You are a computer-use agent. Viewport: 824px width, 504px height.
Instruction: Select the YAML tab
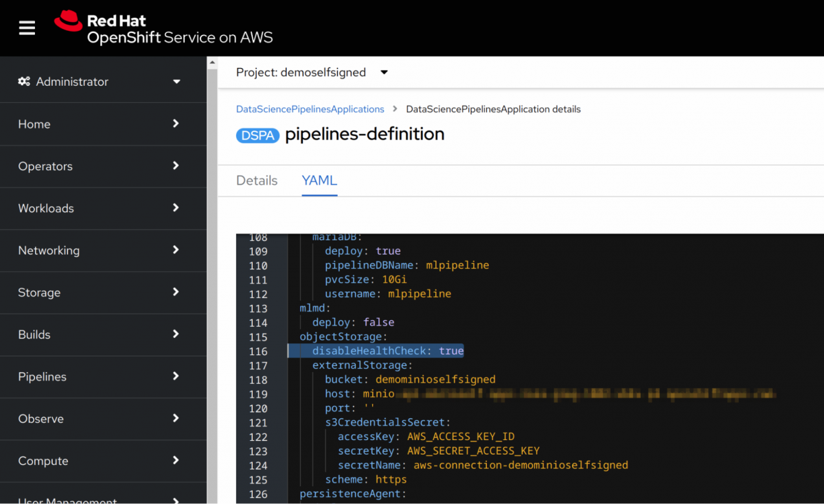[x=319, y=181]
